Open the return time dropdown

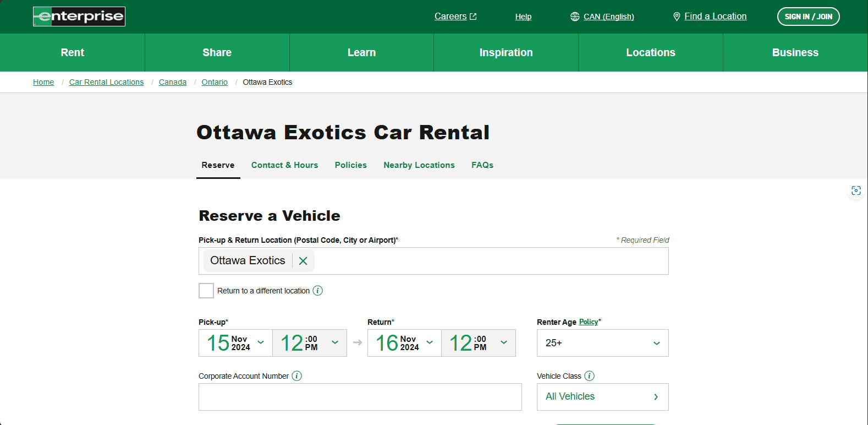pos(479,343)
